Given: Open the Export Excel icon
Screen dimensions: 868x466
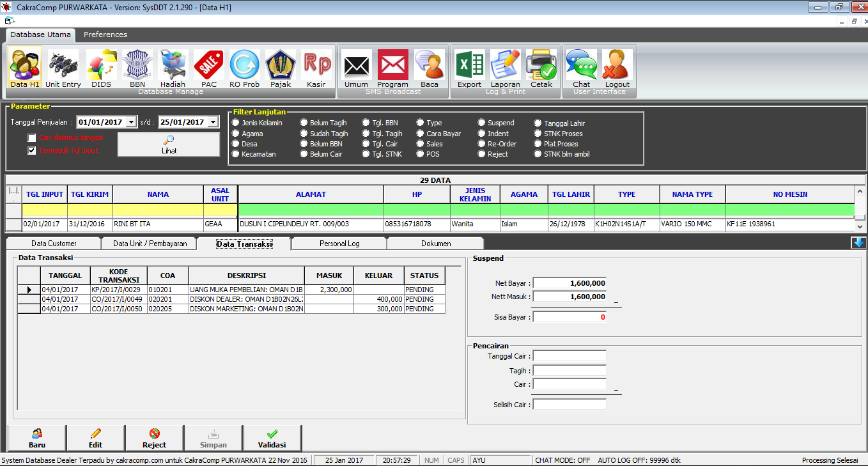Looking at the screenshot, I should coord(469,66).
